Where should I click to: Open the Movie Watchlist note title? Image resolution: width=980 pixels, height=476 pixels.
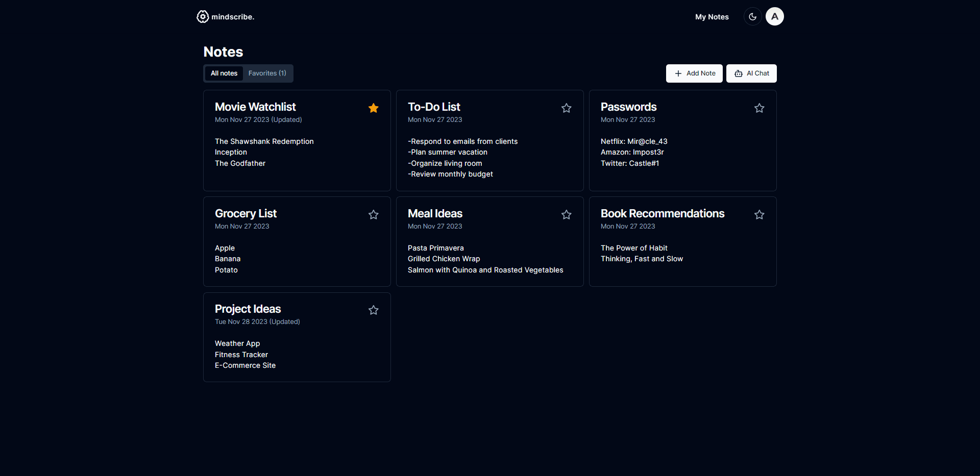coord(255,107)
